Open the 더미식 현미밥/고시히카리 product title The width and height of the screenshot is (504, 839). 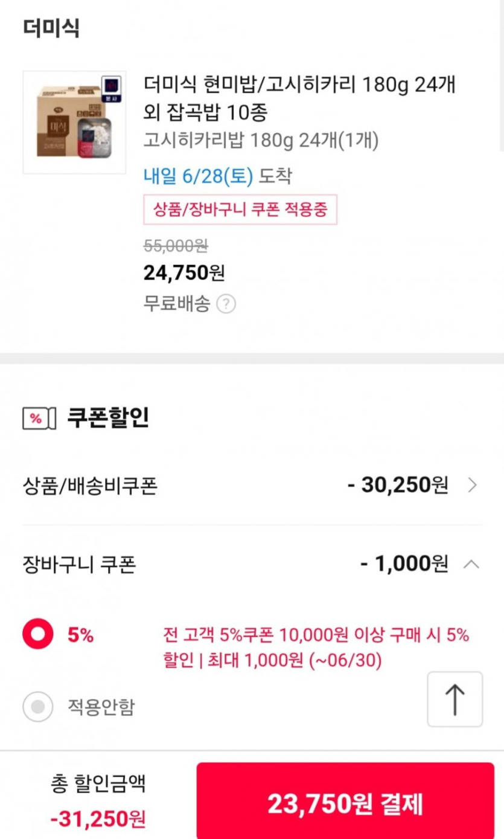(x=299, y=98)
